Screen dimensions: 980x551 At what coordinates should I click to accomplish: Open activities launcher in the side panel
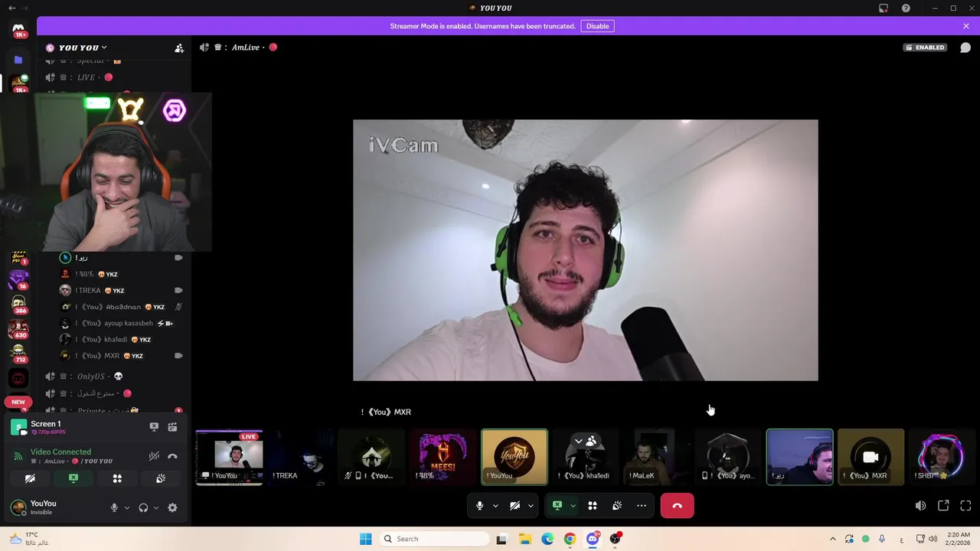click(117, 478)
